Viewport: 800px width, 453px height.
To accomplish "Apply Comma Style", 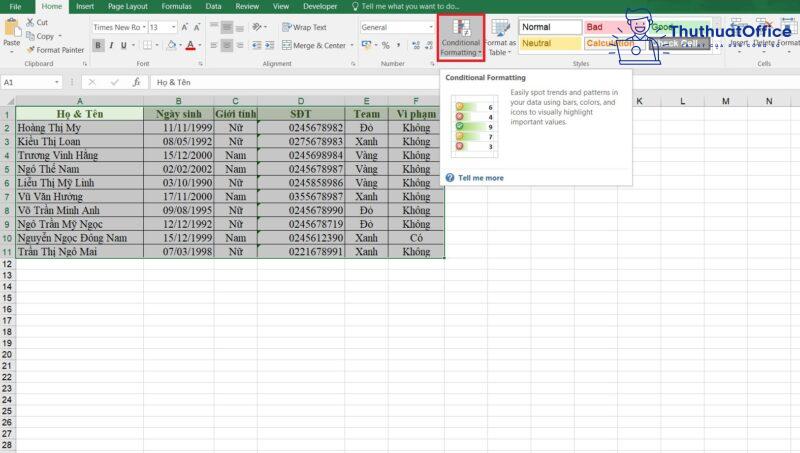I will pyautogui.click(x=398, y=45).
